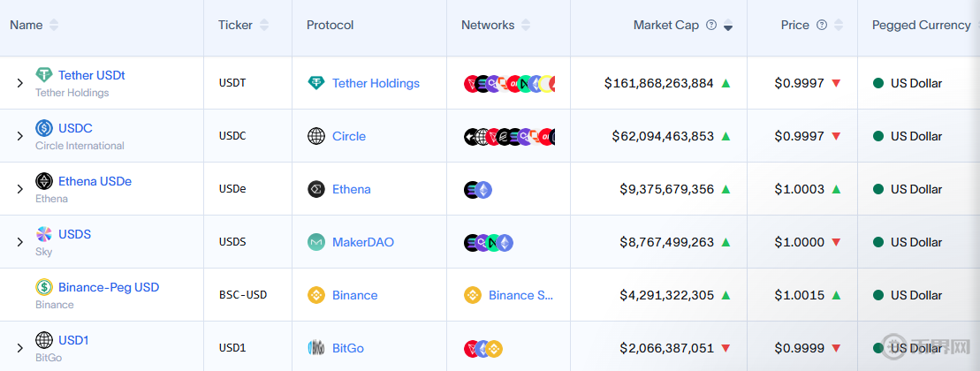Click the Binance-Peg USD coin icon
The image size is (980, 371).
coord(44,287)
